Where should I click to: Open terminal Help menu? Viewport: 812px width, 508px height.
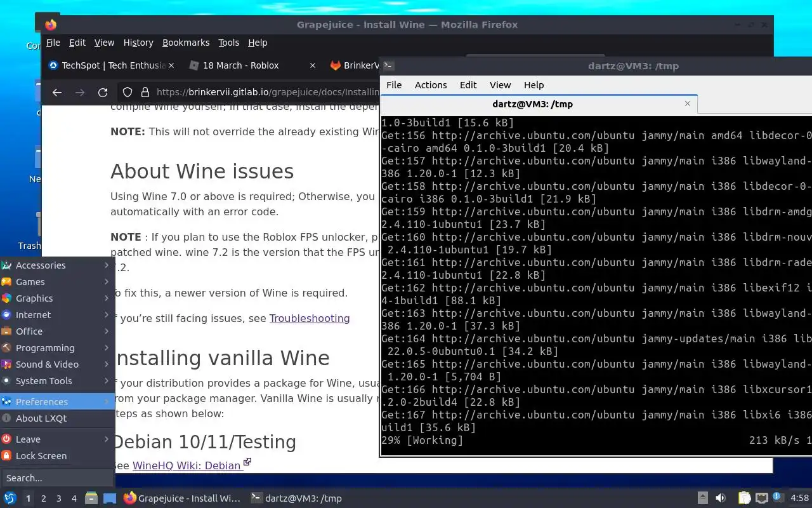[x=534, y=85]
